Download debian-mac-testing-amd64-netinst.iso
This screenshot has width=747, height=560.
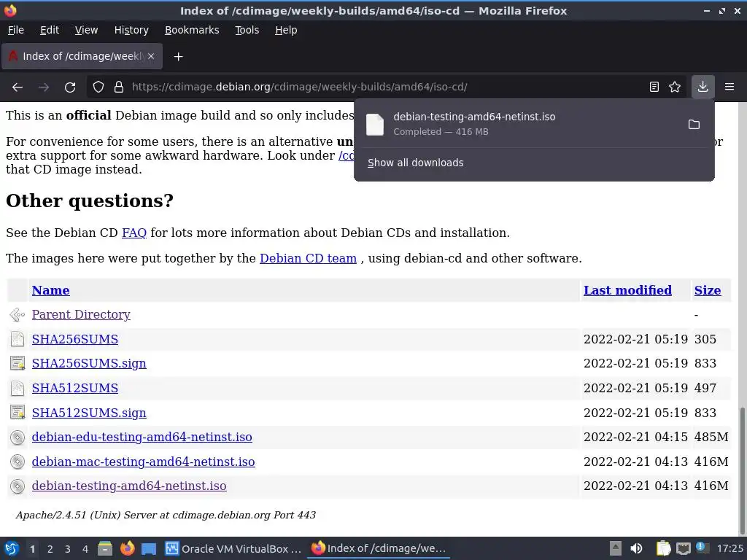[x=144, y=462]
